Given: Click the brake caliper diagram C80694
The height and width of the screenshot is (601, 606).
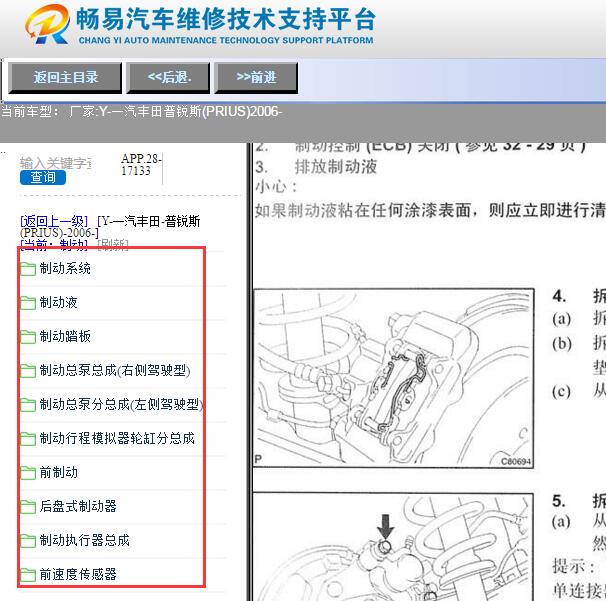Looking at the screenshot, I should (393, 378).
